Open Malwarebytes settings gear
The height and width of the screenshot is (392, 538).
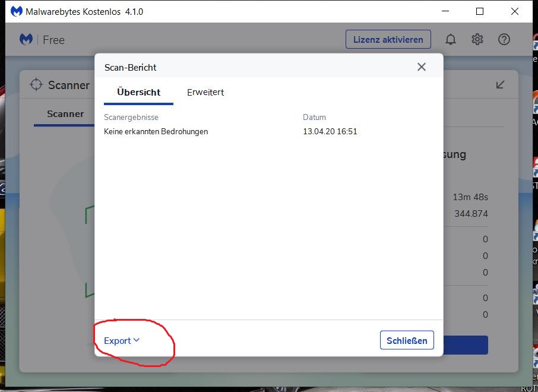477,39
